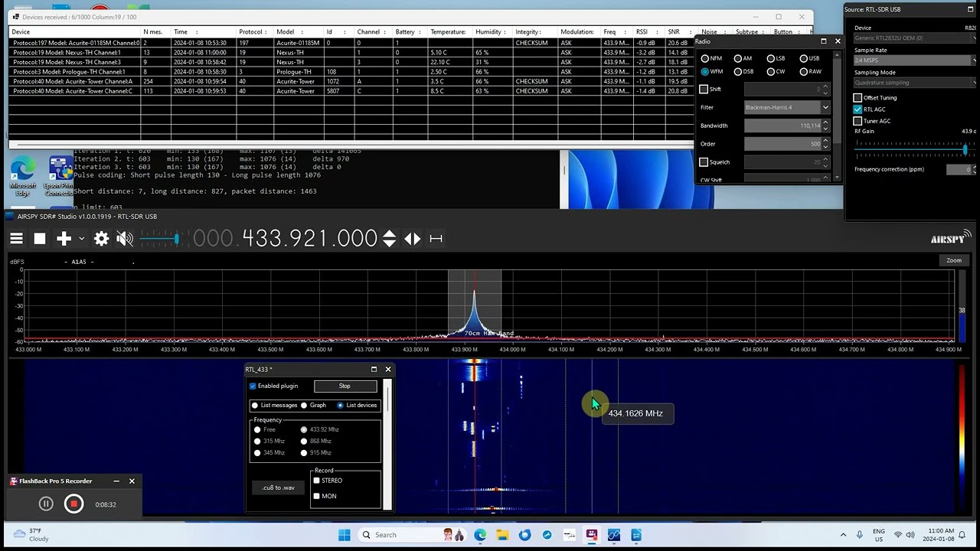Click the Order value spinner arrows
This screenshot has height=551, width=980.
[825, 144]
